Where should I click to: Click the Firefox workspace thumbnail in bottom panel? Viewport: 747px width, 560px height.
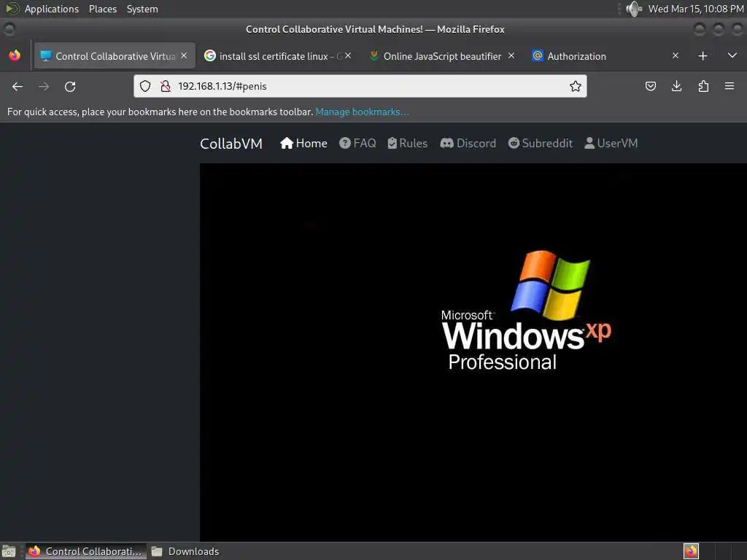coord(691,551)
